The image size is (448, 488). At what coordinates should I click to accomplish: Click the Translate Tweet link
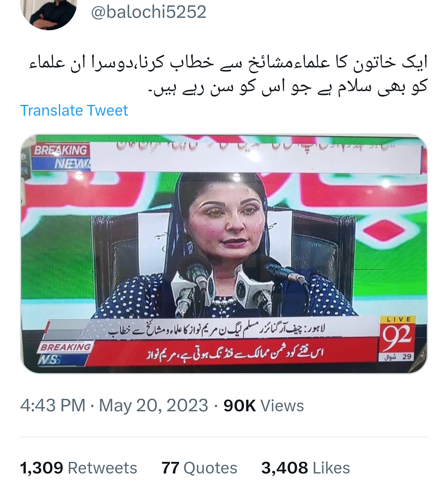tap(74, 110)
